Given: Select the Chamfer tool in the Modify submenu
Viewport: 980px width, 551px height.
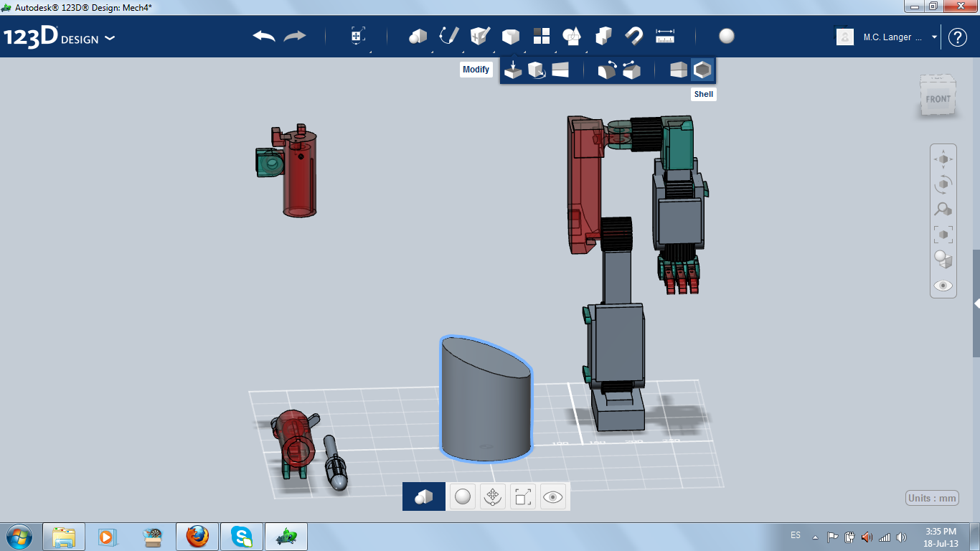Looking at the screenshot, I should point(631,70).
